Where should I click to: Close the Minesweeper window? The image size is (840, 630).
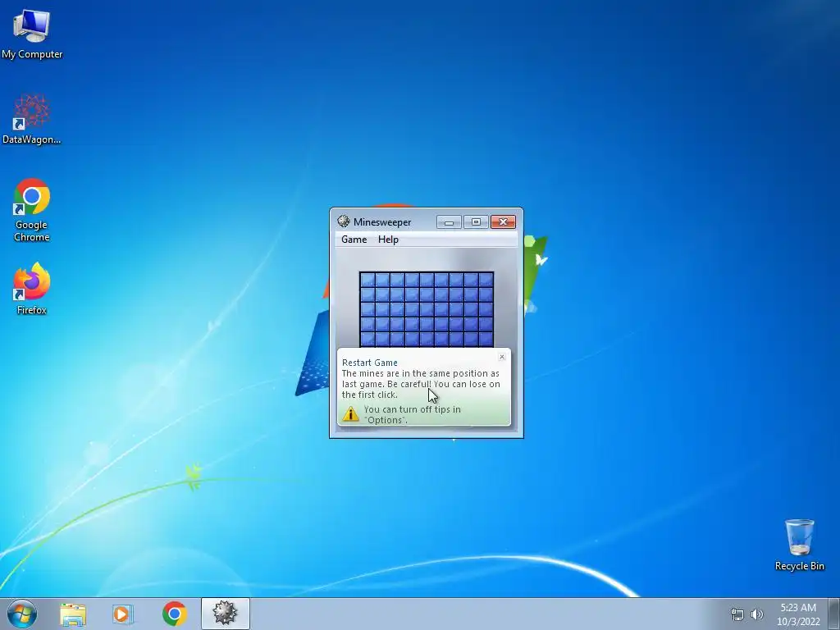click(503, 221)
